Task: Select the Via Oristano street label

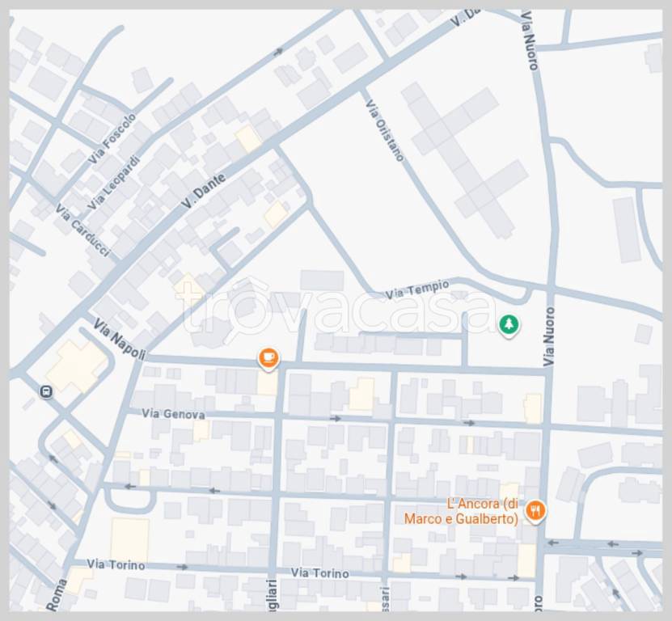Action: click(x=385, y=130)
